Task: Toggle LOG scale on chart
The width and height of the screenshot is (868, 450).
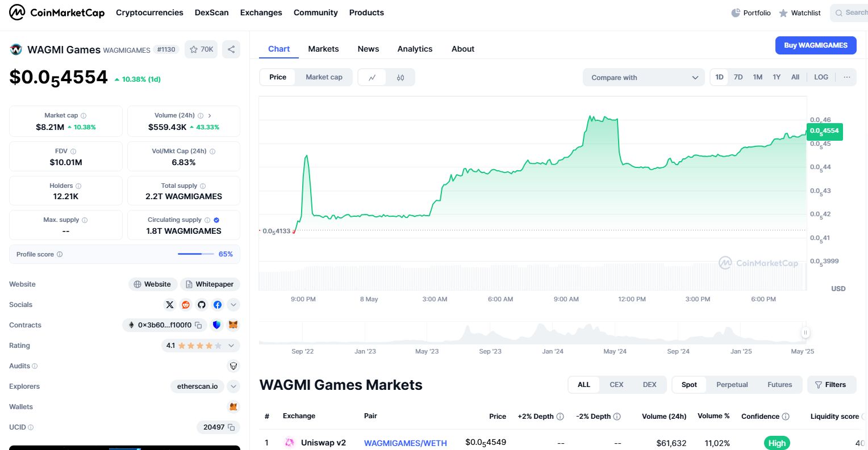Action: pos(821,77)
